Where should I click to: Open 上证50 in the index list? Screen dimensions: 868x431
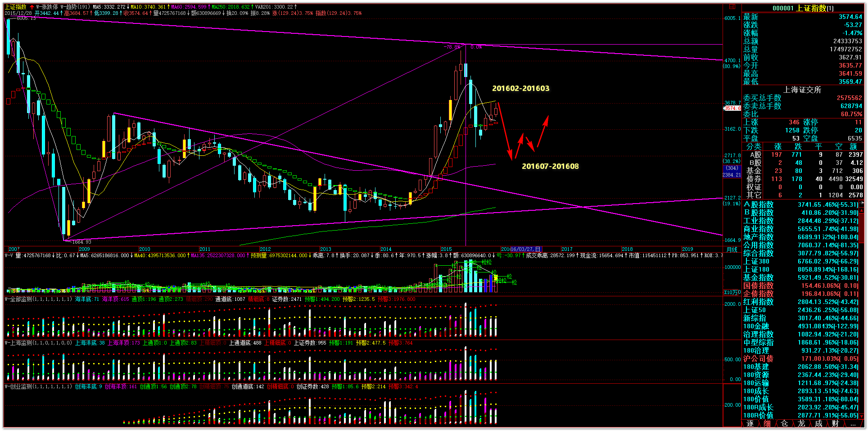[x=755, y=310]
